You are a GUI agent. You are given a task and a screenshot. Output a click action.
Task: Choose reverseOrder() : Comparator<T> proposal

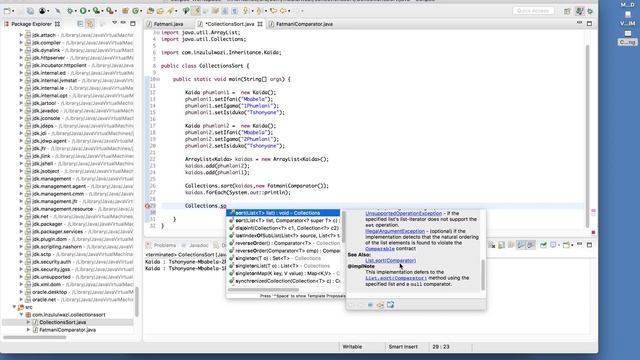[x=284, y=243]
